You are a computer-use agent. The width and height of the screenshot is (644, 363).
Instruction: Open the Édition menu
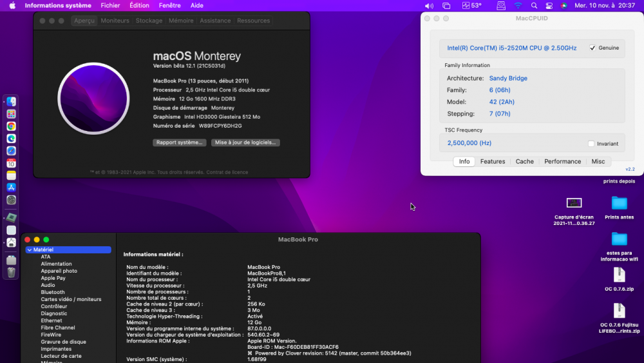point(139,5)
